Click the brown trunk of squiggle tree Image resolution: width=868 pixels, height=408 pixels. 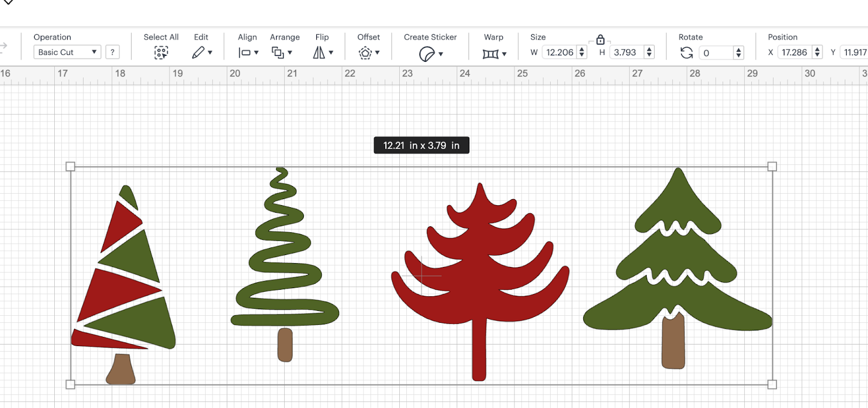[285, 345]
